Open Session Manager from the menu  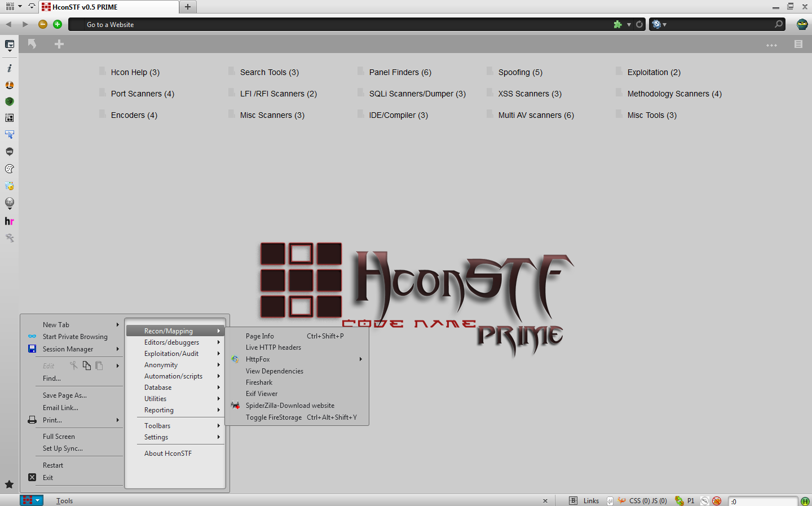(67, 349)
